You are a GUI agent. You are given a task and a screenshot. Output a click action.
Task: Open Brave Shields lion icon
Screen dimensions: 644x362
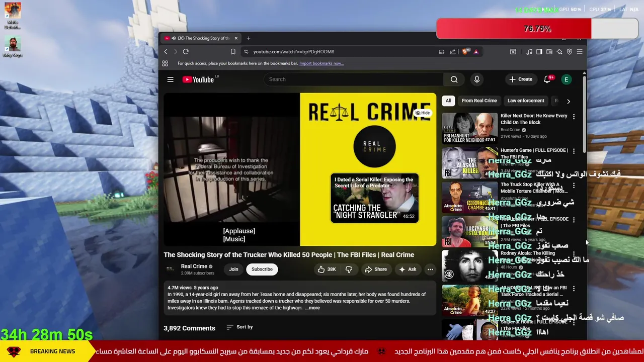coord(465,51)
